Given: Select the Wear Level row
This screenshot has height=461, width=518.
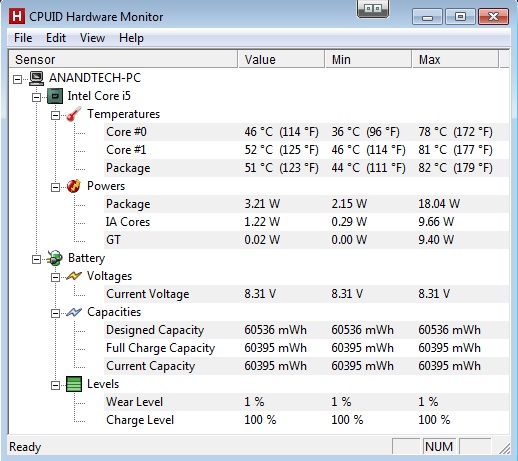Looking at the screenshot, I should (x=306, y=402).
